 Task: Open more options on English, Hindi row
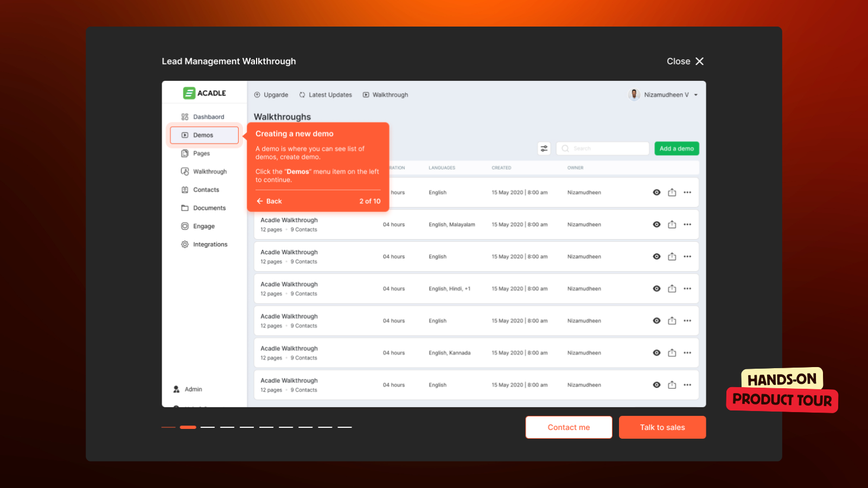[687, 288]
